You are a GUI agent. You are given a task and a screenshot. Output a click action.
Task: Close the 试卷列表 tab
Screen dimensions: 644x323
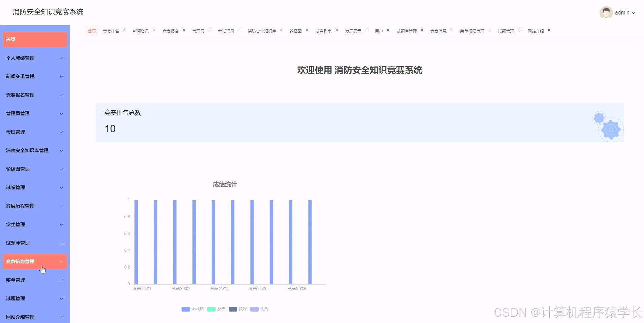click(x=337, y=30)
